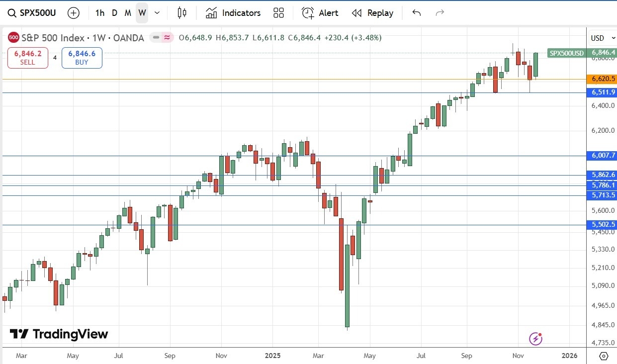Click the undo arrow icon
Viewport: 617px width, 364px height.
[416, 13]
